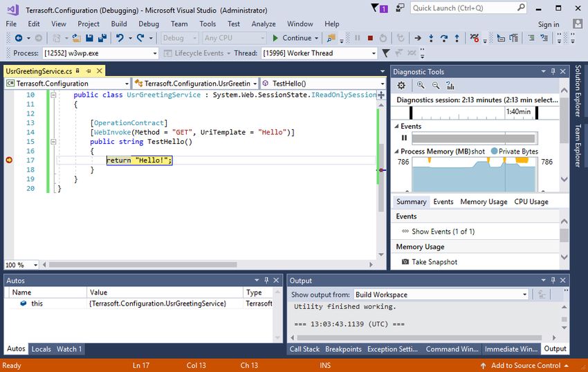
Task: Collapse the class outline at line 10
Action: (x=53, y=95)
